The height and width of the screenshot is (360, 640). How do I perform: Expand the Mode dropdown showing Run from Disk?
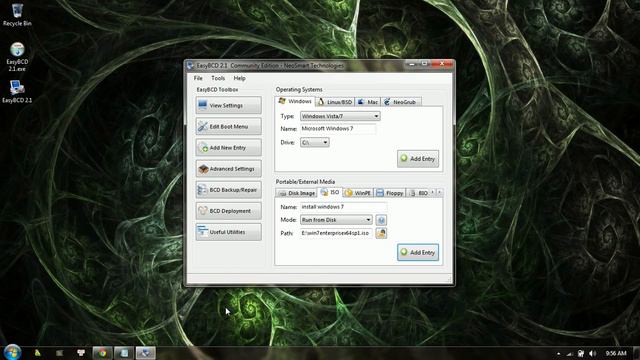(x=336, y=220)
